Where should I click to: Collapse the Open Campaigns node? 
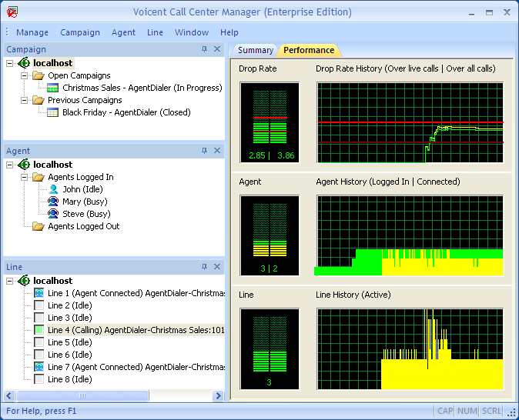(x=24, y=75)
